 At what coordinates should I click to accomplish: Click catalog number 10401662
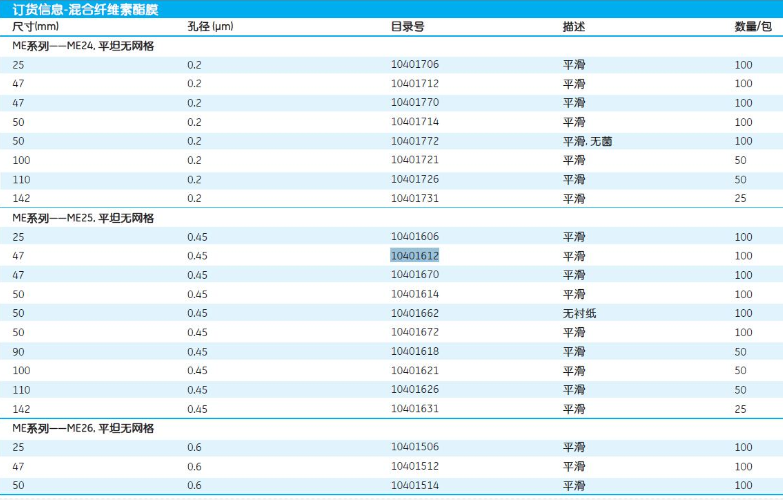(414, 313)
